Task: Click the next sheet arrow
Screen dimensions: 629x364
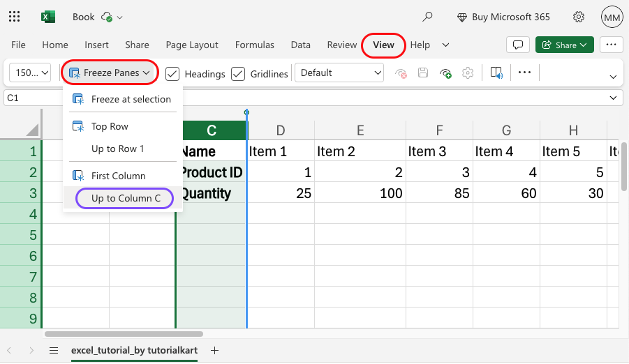Action: 31,351
